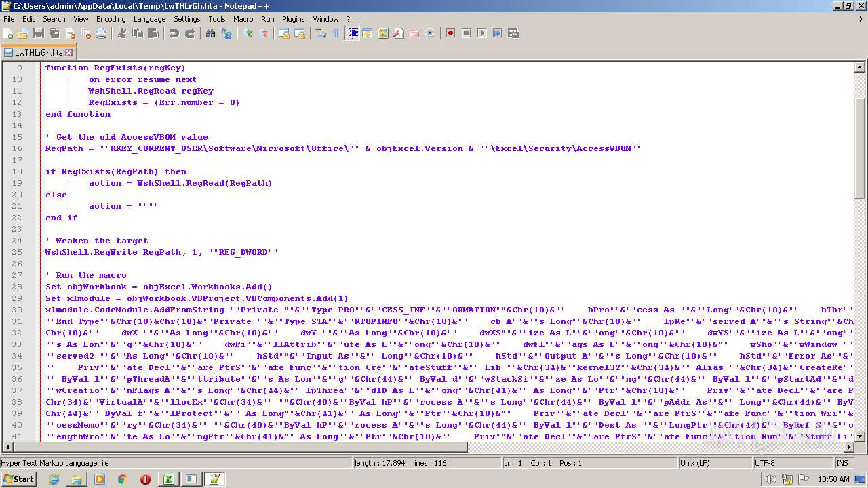The height and width of the screenshot is (488, 868).
Task: Open Internet Explorer from taskbar
Action: pyautogui.click(x=54, y=479)
